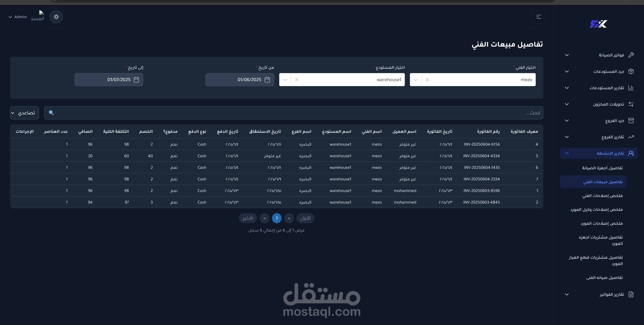Open the technician mezo dropdown arrow

pos(416,80)
